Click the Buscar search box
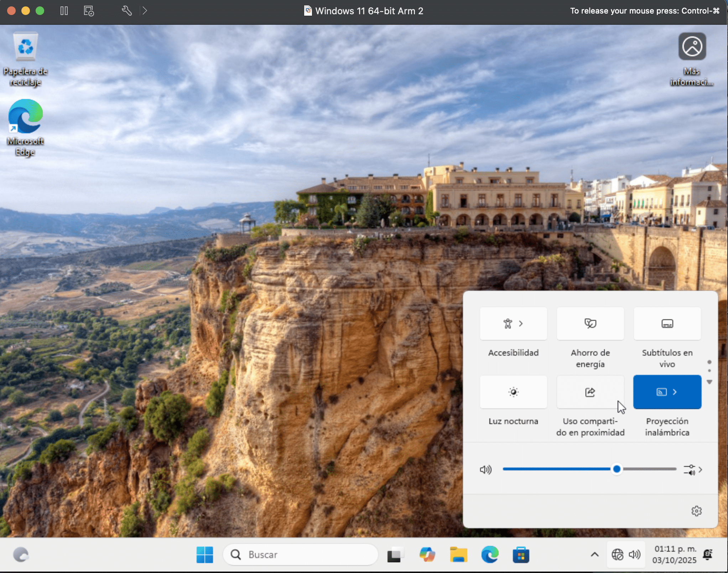Screen dimensions: 728x573 coord(301,554)
